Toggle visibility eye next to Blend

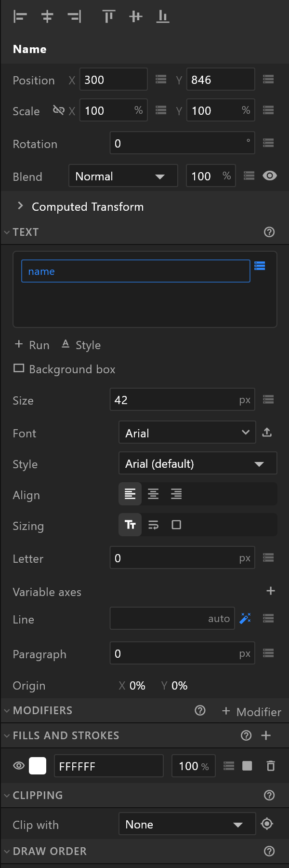tap(270, 176)
